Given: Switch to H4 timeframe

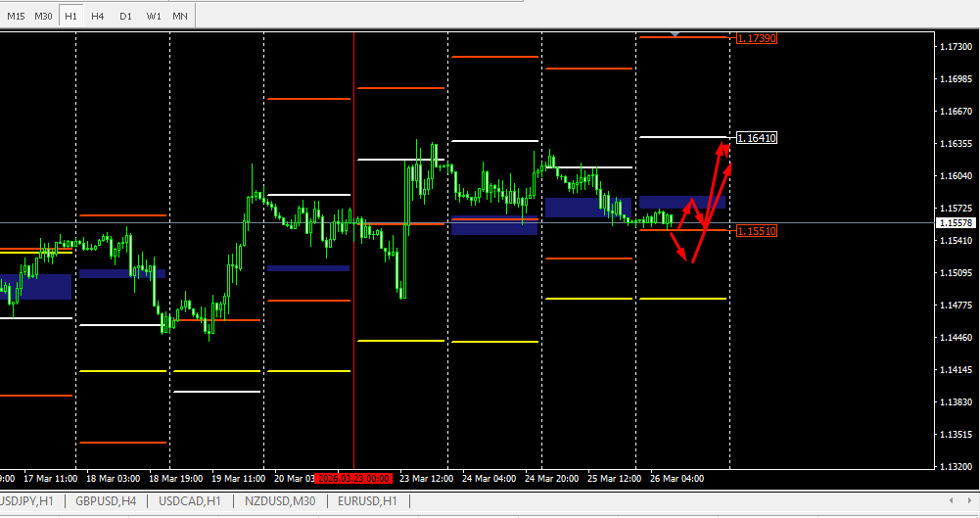Looking at the screenshot, I should point(98,17).
